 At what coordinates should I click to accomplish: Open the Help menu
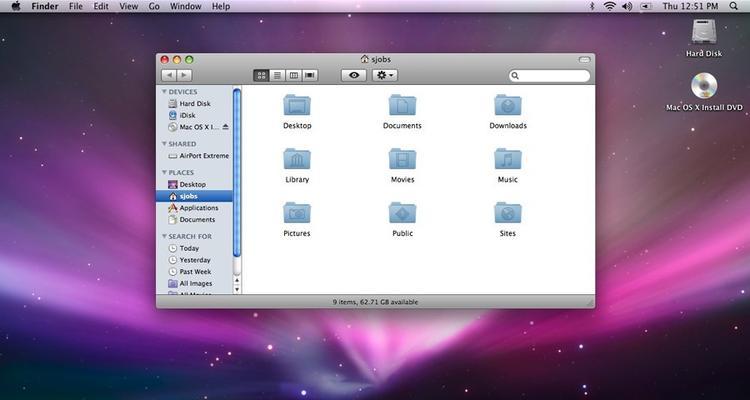221,6
